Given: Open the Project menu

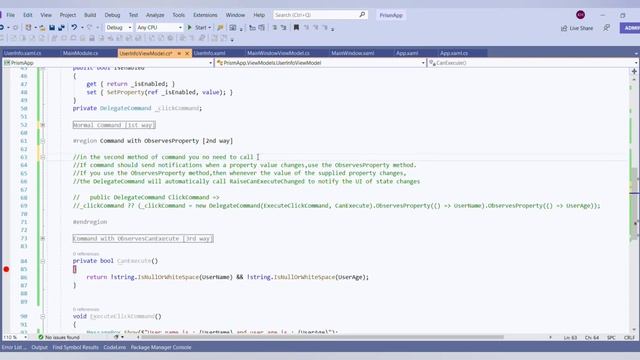Looking at the screenshot, I should point(68,15).
